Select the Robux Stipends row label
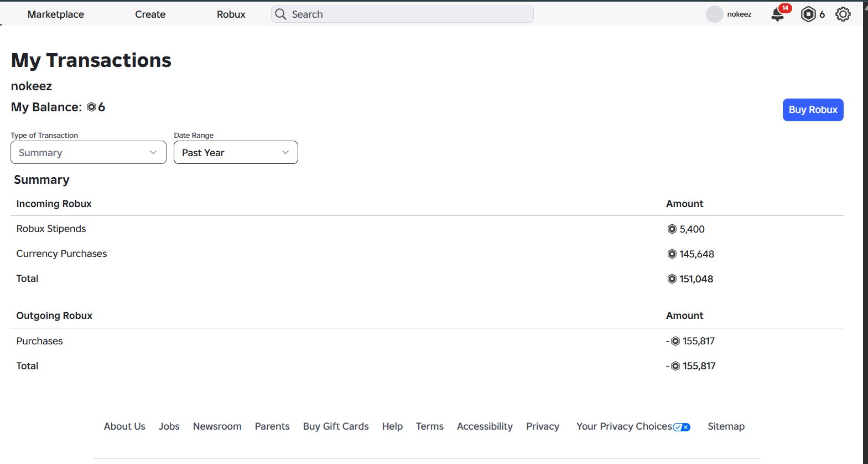This screenshot has width=868, height=464. [51, 229]
